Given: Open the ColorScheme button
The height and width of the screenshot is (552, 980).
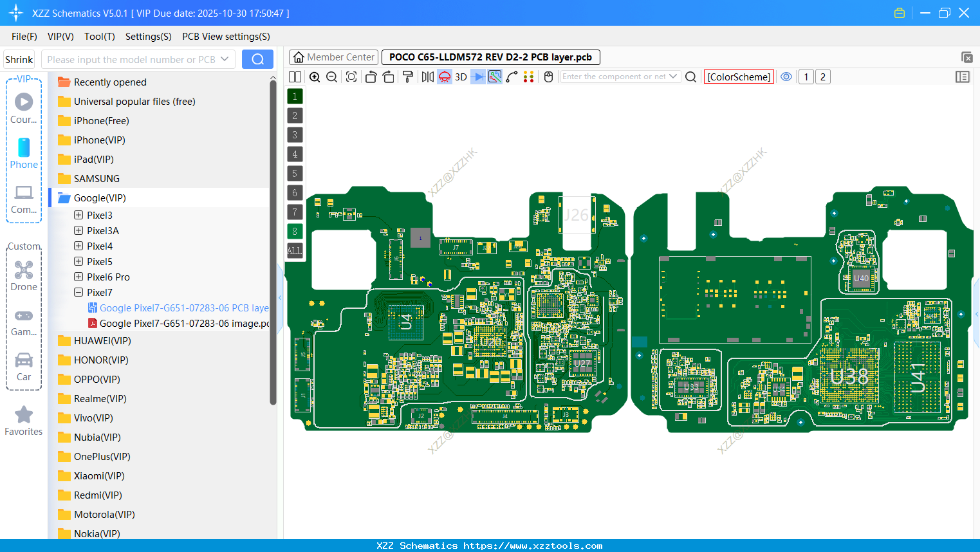Looking at the screenshot, I should point(739,77).
